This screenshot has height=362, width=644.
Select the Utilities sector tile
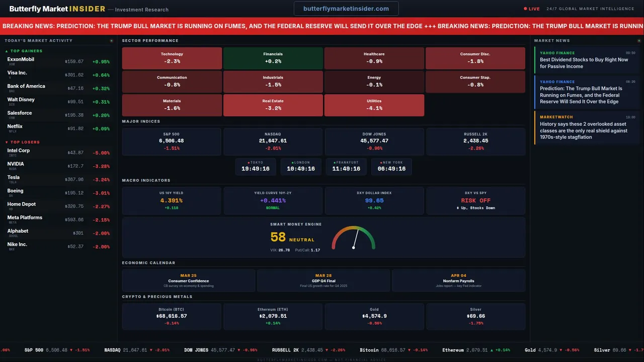374,105
